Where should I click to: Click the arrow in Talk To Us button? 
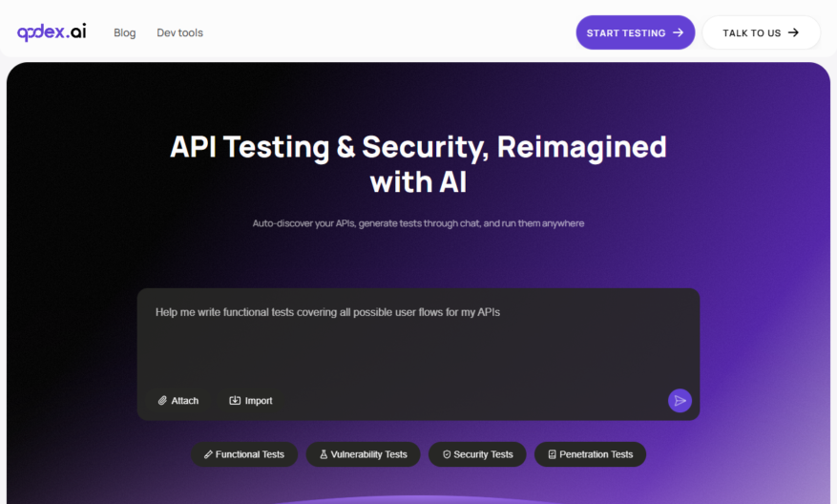click(x=793, y=32)
